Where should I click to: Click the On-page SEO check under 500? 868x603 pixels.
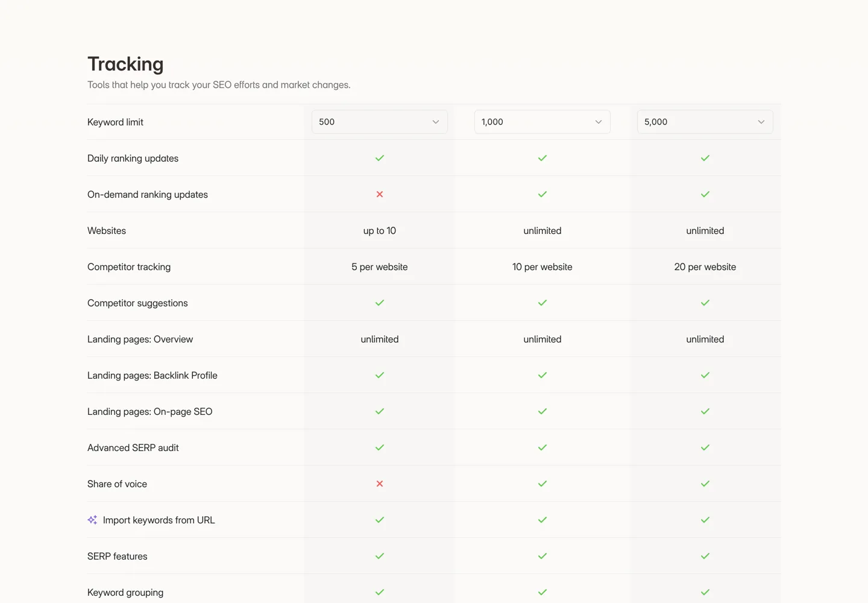[380, 411]
